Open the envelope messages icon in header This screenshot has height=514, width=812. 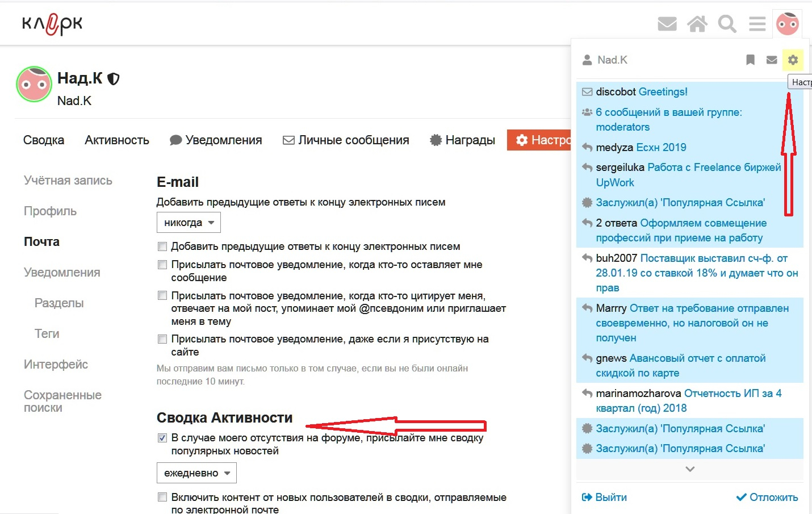coord(667,24)
